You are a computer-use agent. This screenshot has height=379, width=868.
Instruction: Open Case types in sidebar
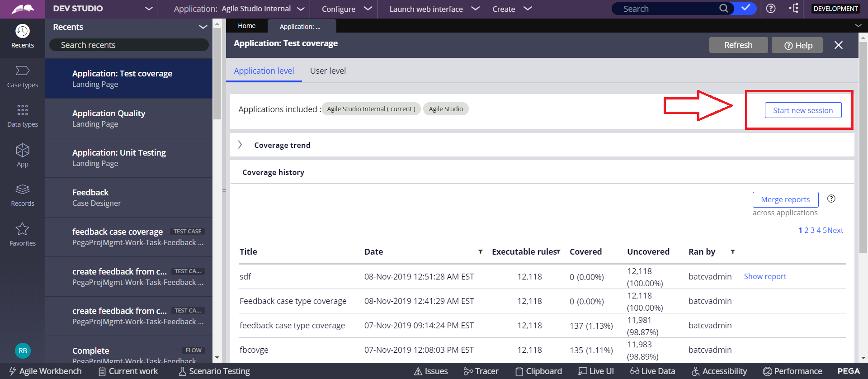(x=23, y=76)
